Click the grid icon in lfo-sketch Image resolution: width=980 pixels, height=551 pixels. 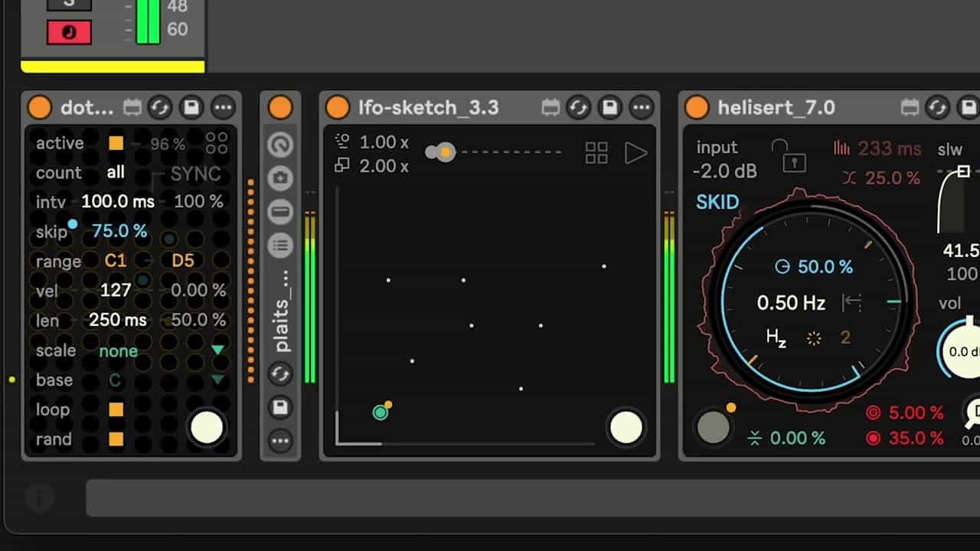tap(596, 153)
